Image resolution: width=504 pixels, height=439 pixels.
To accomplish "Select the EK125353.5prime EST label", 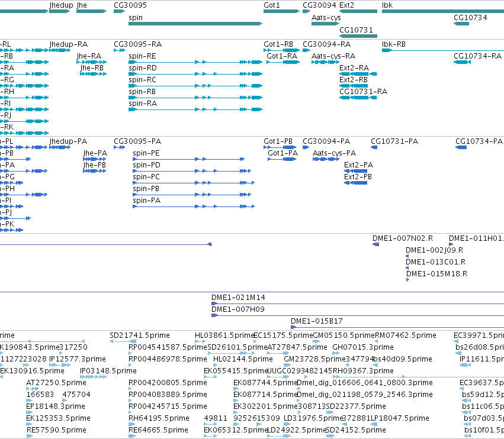I will (58, 418).
